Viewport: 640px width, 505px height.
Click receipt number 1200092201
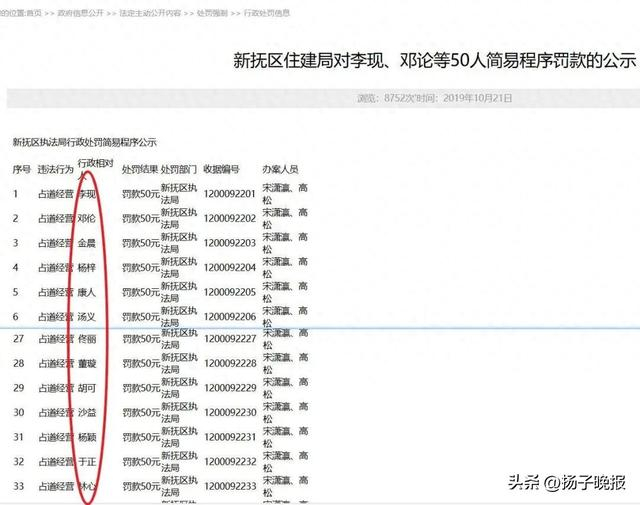click(230, 194)
